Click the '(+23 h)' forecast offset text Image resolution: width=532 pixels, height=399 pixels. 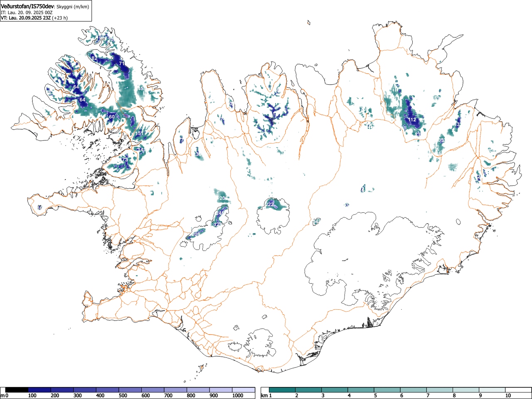click(x=60, y=18)
